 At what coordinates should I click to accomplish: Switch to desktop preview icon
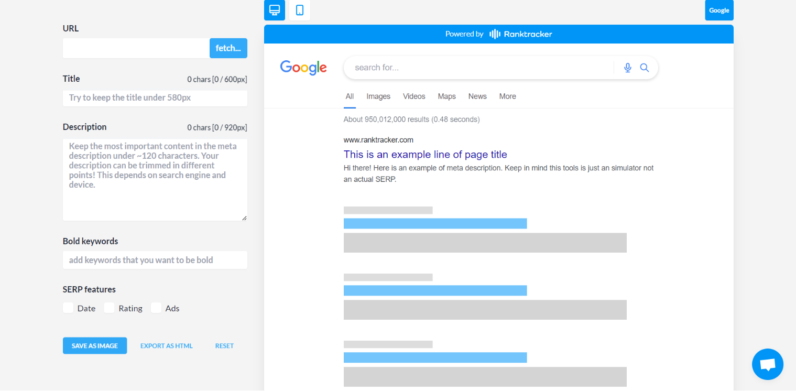(x=275, y=10)
